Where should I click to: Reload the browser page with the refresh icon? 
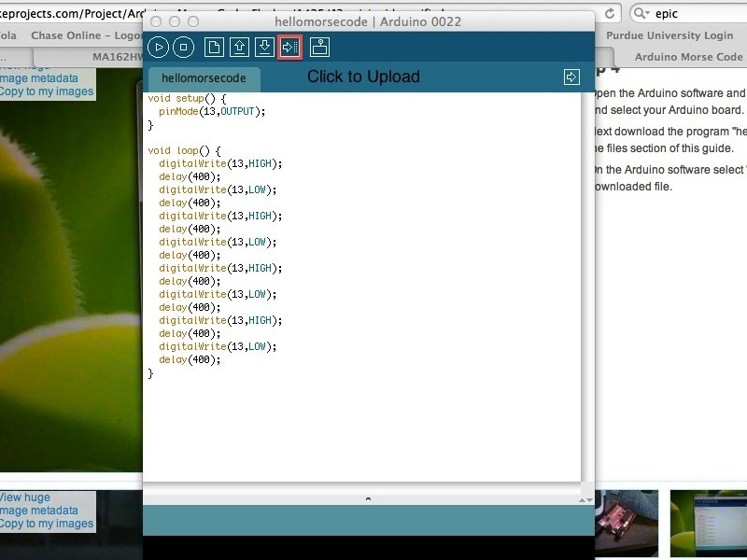click(610, 13)
